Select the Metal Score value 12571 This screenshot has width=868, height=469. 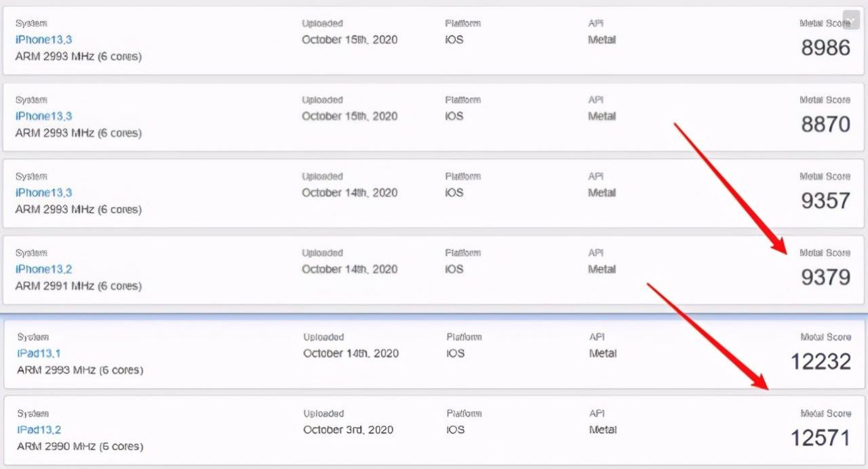point(821,438)
